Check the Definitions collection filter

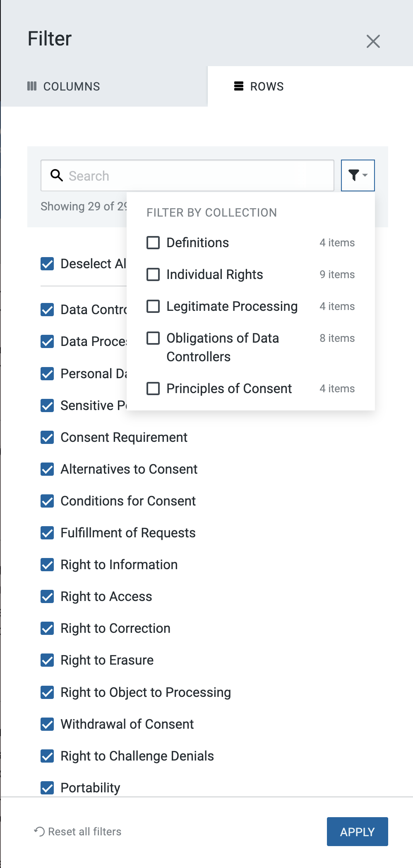click(153, 243)
